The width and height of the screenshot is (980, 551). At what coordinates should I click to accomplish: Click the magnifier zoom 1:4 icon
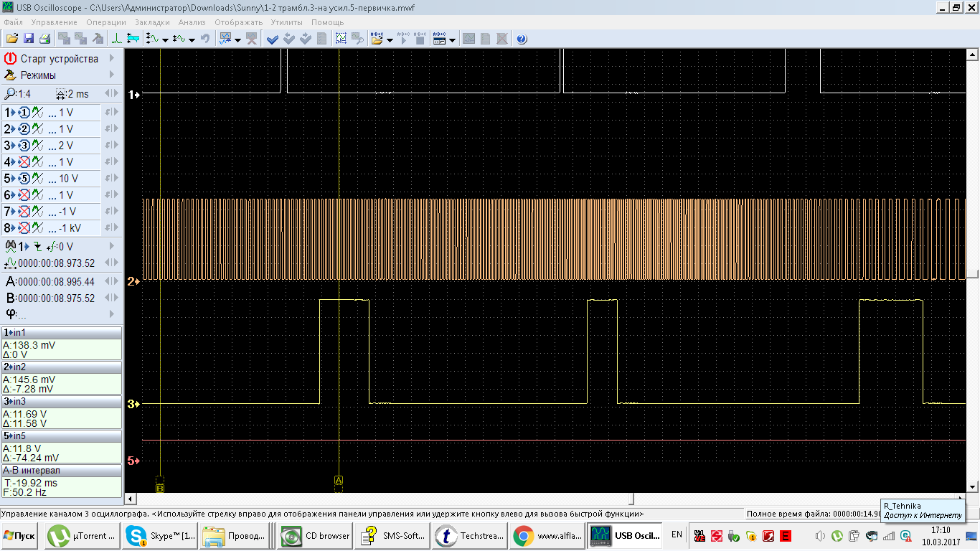10,94
